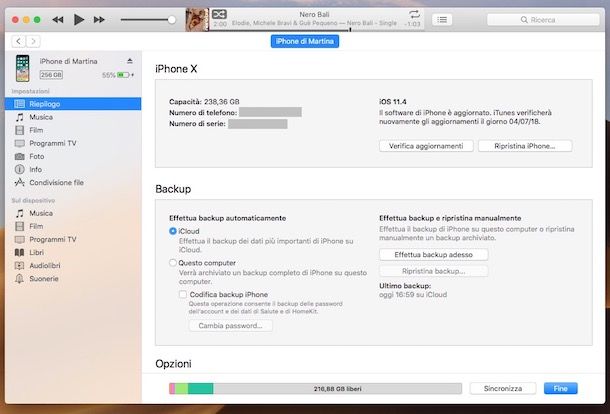
Task: Click the Riepilogo list icon
Action: (x=19, y=104)
